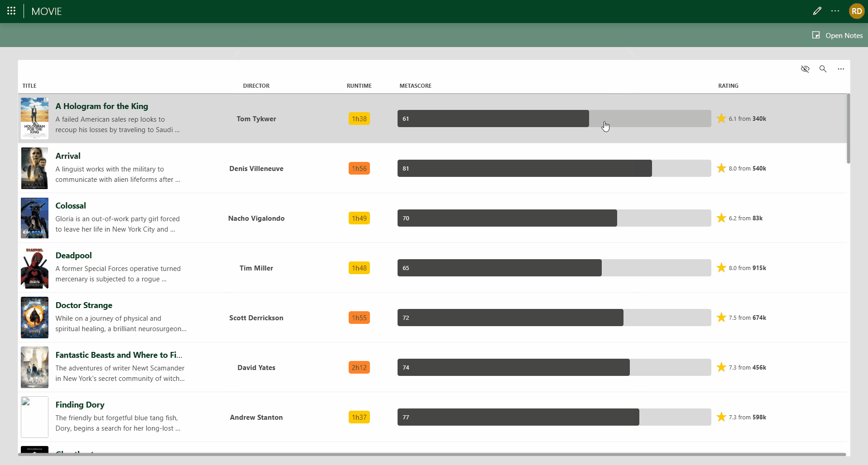
Task: Sort by the TITLE column header
Action: pos(29,85)
